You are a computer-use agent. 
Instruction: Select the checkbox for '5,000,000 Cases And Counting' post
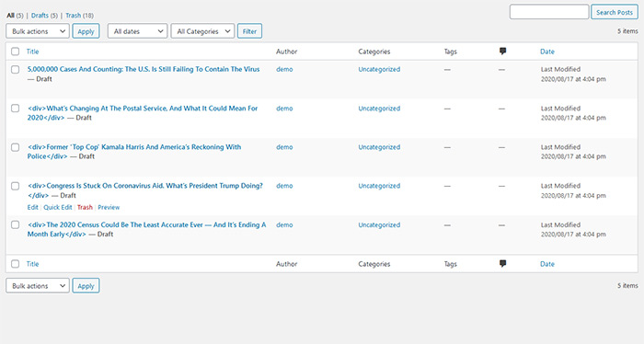(x=16, y=69)
